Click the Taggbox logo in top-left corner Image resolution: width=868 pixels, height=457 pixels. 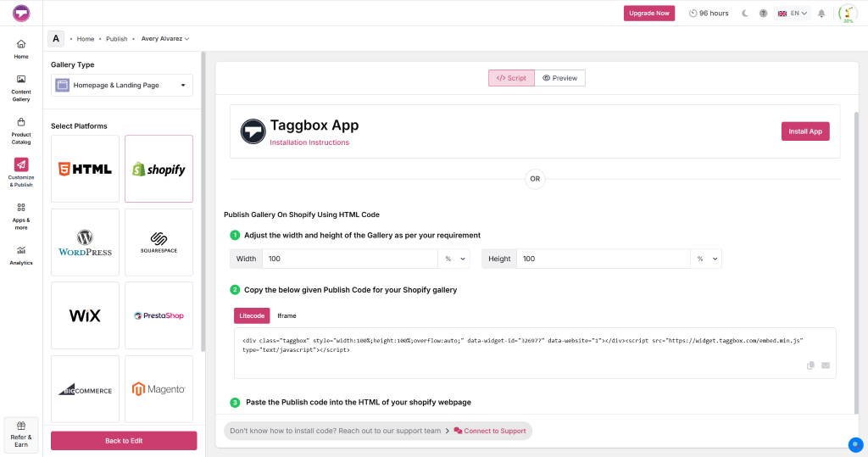click(21, 13)
